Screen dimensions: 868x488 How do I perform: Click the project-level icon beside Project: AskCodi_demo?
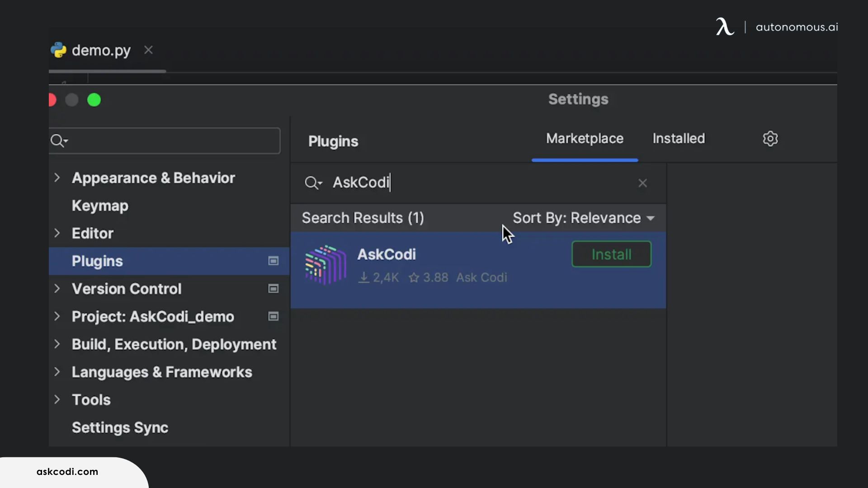pyautogui.click(x=273, y=316)
